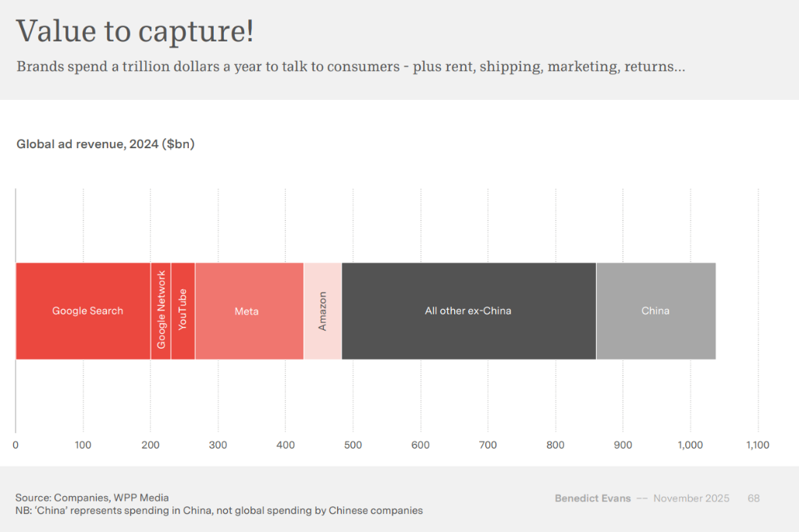Click the 1,000 axis label

point(690,445)
